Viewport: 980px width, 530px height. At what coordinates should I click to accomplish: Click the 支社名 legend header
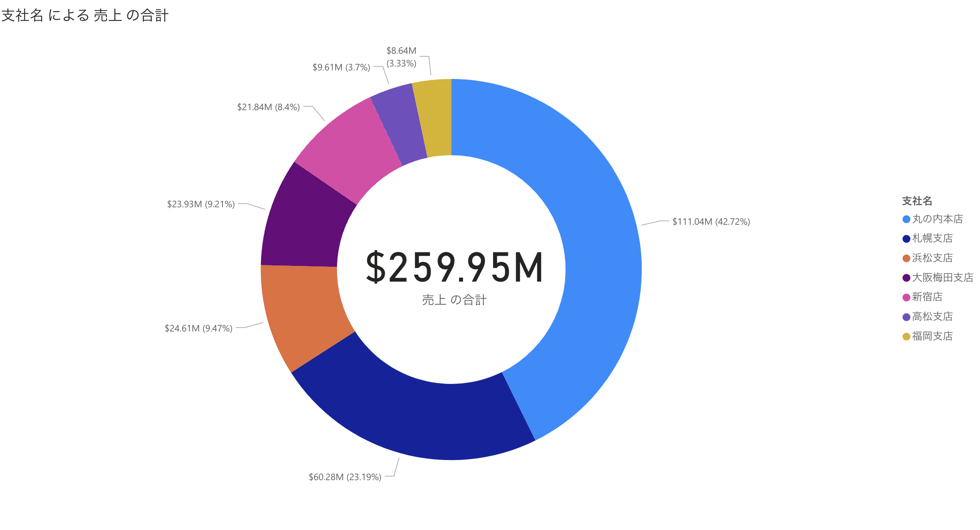pyautogui.click(x=917, y=201)
